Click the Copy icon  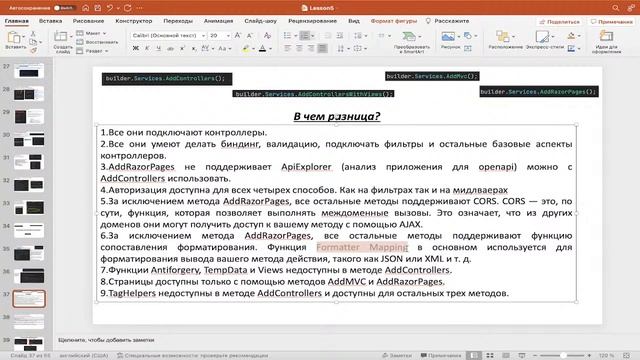(x=33, y=42)
